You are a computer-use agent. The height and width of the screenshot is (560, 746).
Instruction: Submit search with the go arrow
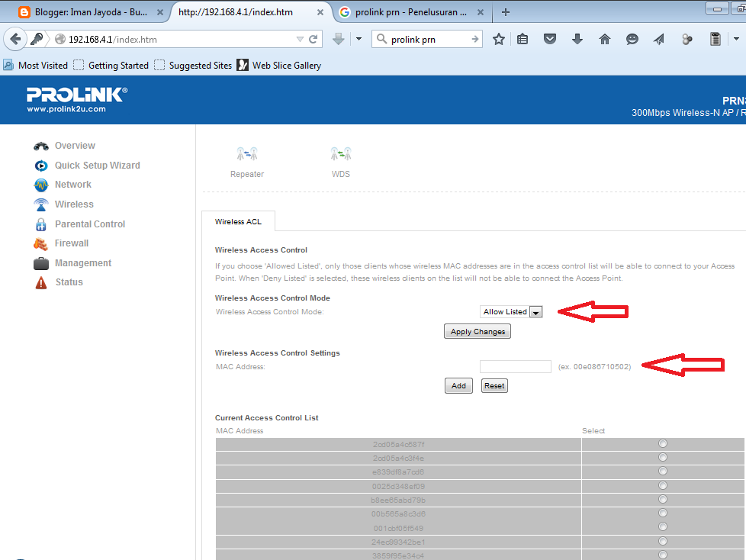[474, 39]
